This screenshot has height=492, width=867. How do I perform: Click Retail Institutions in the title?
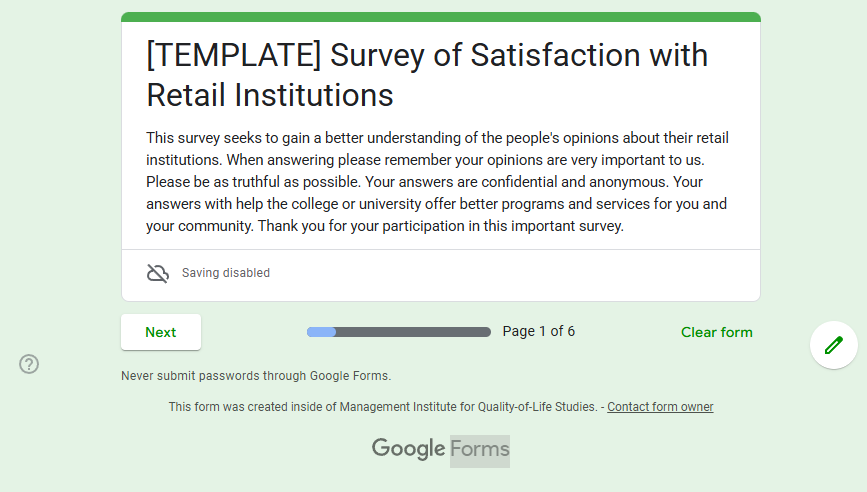[270, 95]
